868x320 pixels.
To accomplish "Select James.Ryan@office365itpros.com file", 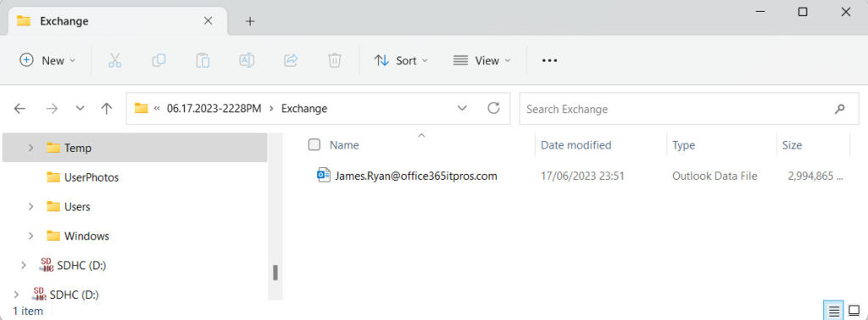I will pos(415,177).
